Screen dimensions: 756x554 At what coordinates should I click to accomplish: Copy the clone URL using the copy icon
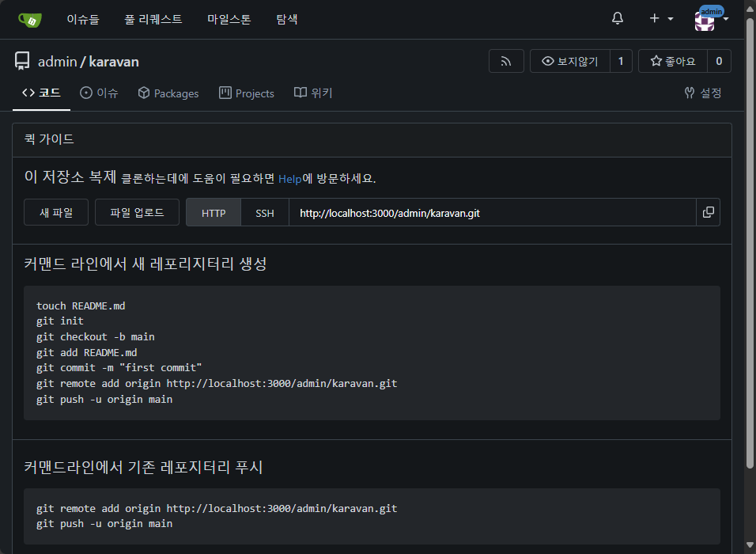click(708, 212)
